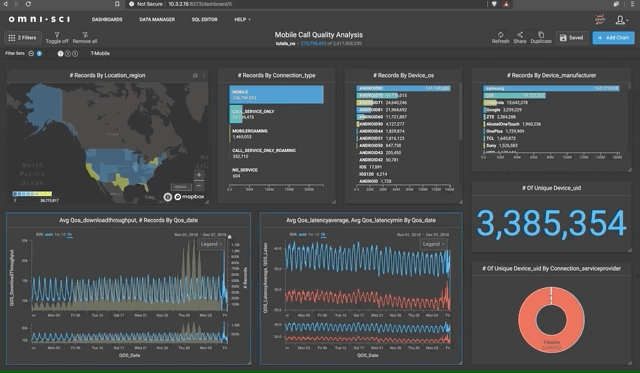Click the Add Chart button
This screenshot has height=373, width=640.
pos(613,38)
